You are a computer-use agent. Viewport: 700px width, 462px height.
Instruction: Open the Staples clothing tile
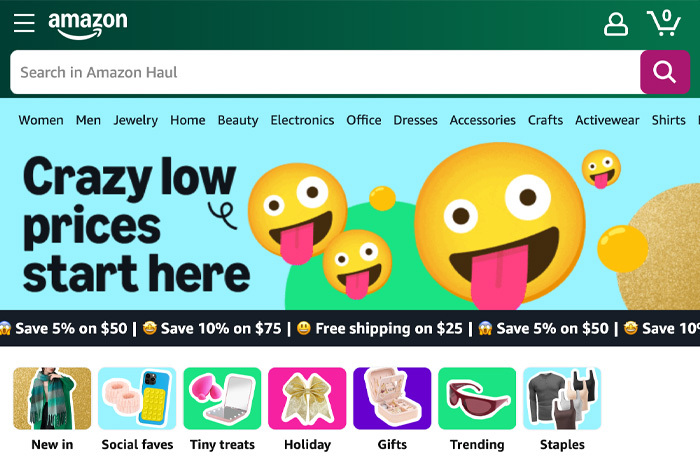(x=562, y=398)
